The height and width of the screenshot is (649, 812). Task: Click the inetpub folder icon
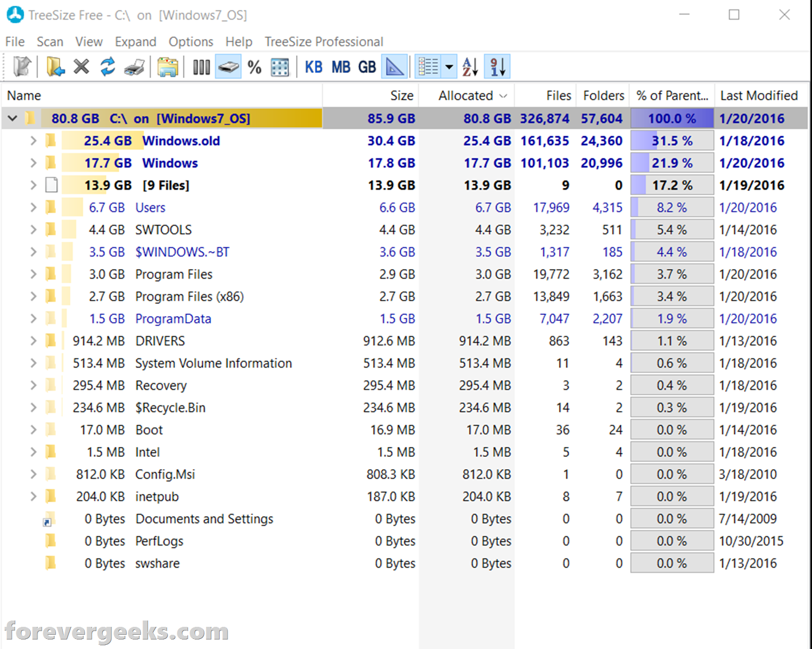point(50,496)
